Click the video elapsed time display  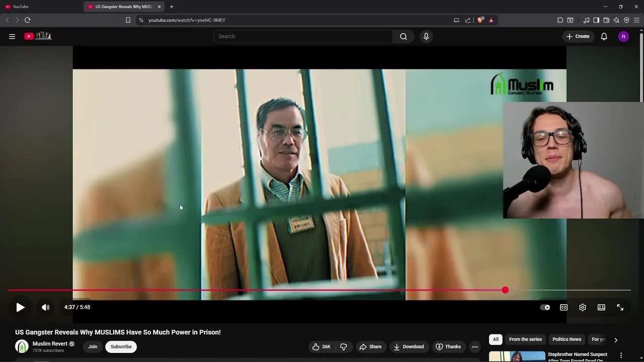pyautogui.click(x=77, y=307)
